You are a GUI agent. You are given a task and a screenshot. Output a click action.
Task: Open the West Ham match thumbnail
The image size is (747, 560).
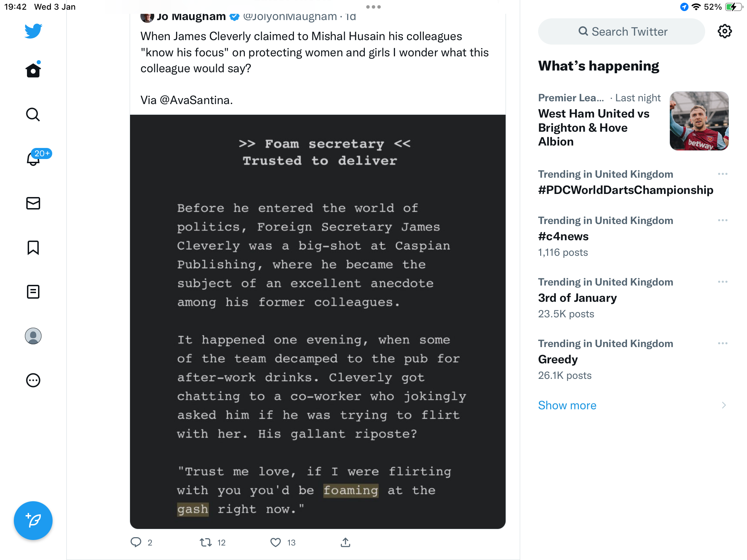(x=699, y=121)
